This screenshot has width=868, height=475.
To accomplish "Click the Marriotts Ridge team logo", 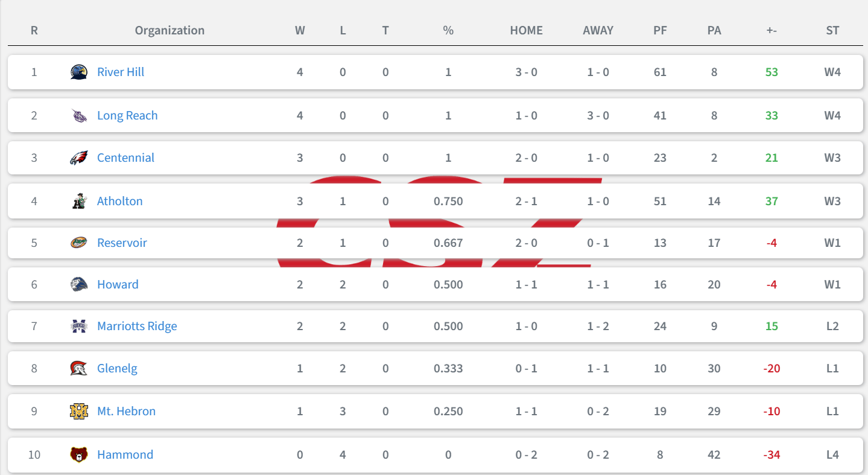I will (78, 327).
